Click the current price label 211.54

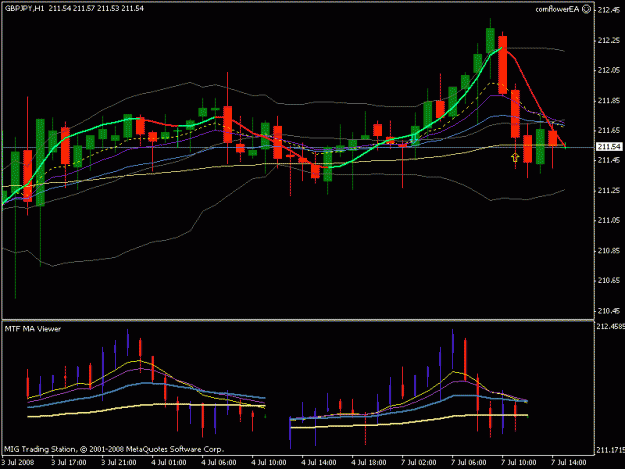click(609, 147)
